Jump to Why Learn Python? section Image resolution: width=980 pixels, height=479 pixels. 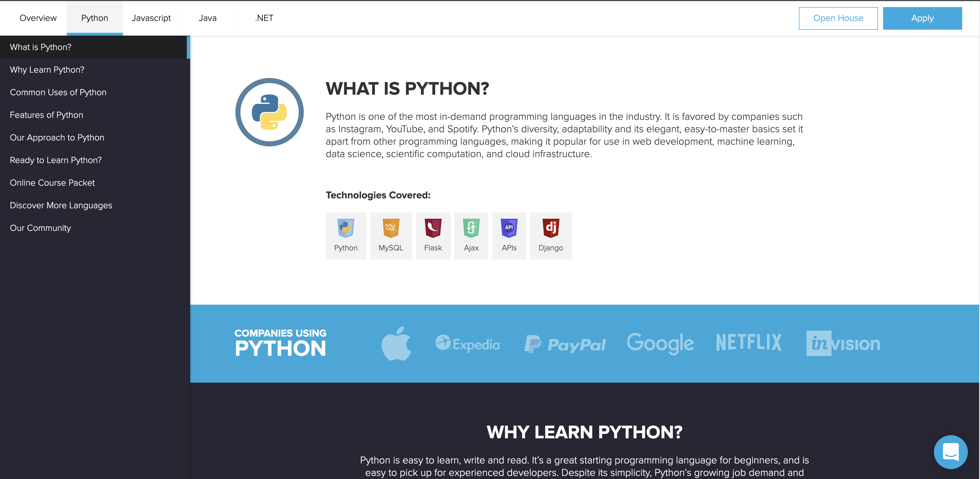pos(47,70)
